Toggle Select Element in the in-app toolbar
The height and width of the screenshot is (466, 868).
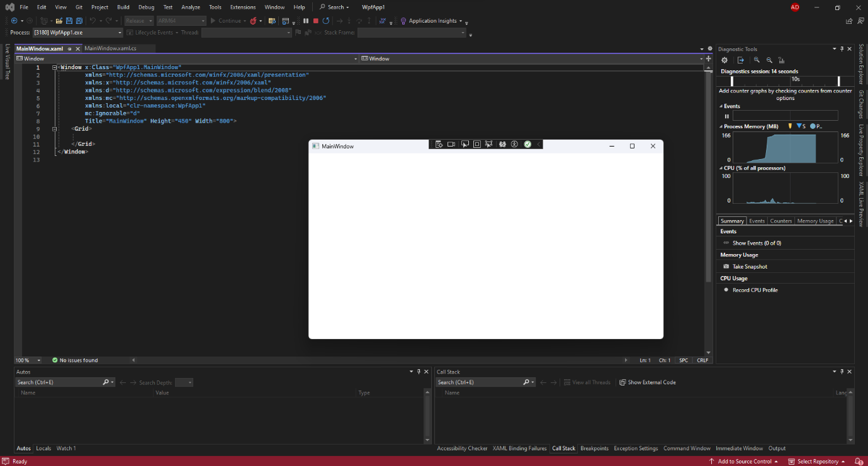[x=465, y=145]
